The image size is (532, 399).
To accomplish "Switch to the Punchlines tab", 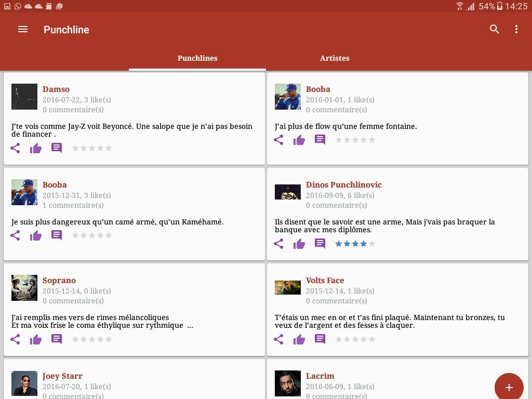I will (197, 58).
